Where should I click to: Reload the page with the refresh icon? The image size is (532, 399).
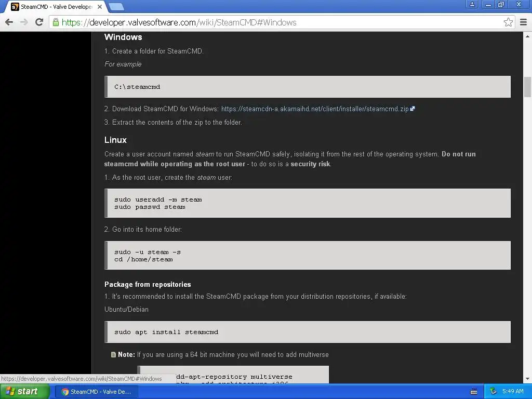pos(39,22)
